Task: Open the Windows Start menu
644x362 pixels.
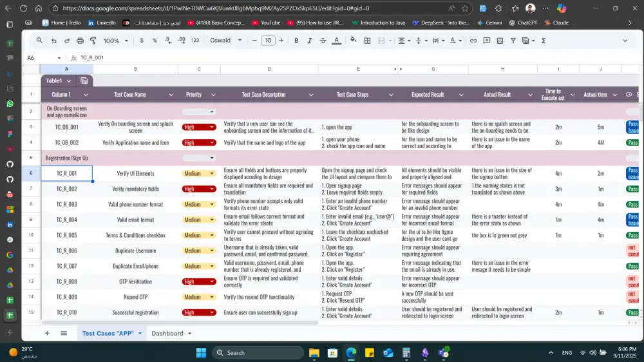Action: click(x=201, y=352)
